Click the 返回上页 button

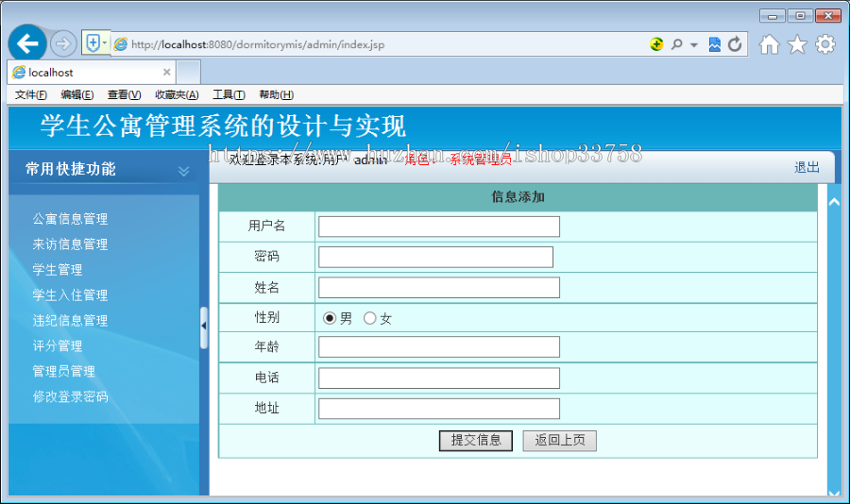(559, 441)
